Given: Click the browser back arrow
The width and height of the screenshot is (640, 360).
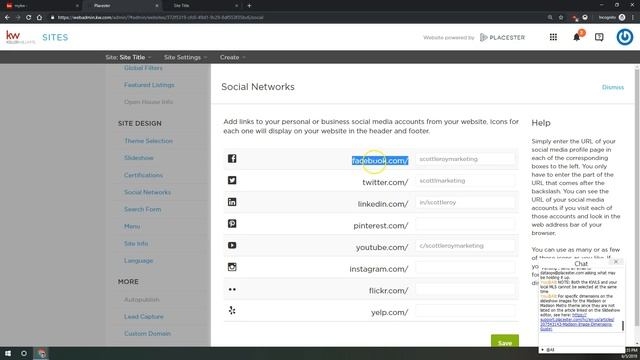Looking at the screenshot, I should pyautogui.click(x=7, y=18).
